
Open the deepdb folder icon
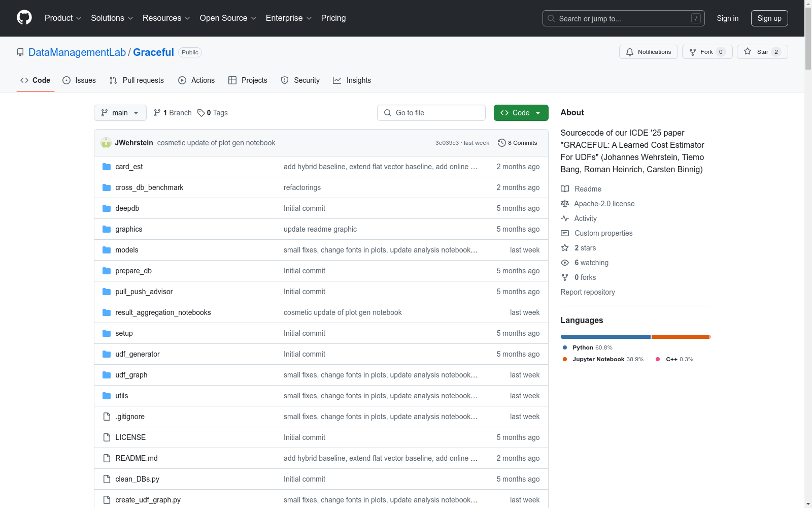[107, 208]
